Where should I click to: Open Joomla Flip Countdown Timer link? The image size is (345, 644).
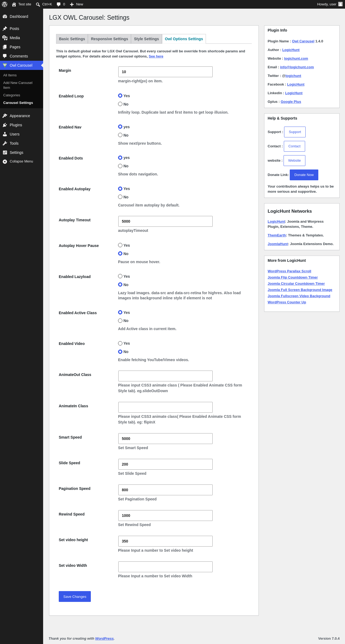point(293,277)
